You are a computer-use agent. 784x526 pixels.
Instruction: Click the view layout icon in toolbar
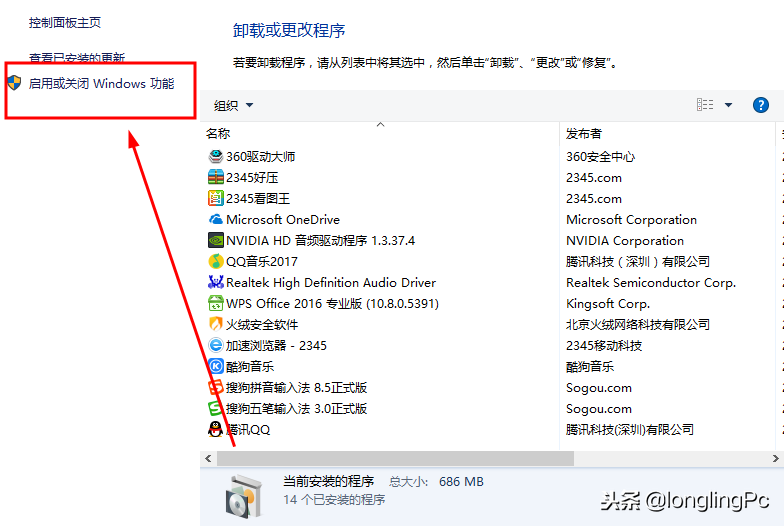(705, 105)
